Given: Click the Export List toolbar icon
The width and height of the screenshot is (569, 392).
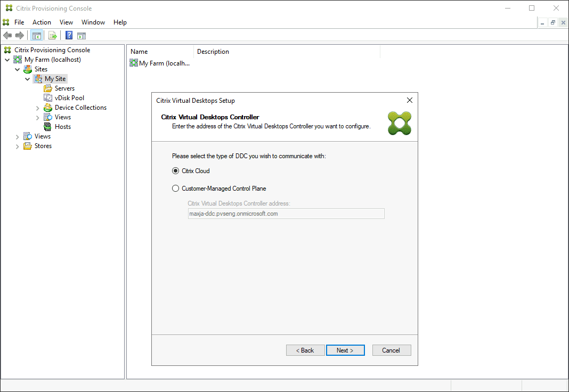Looking at the screenshot, I should point(52,35).
